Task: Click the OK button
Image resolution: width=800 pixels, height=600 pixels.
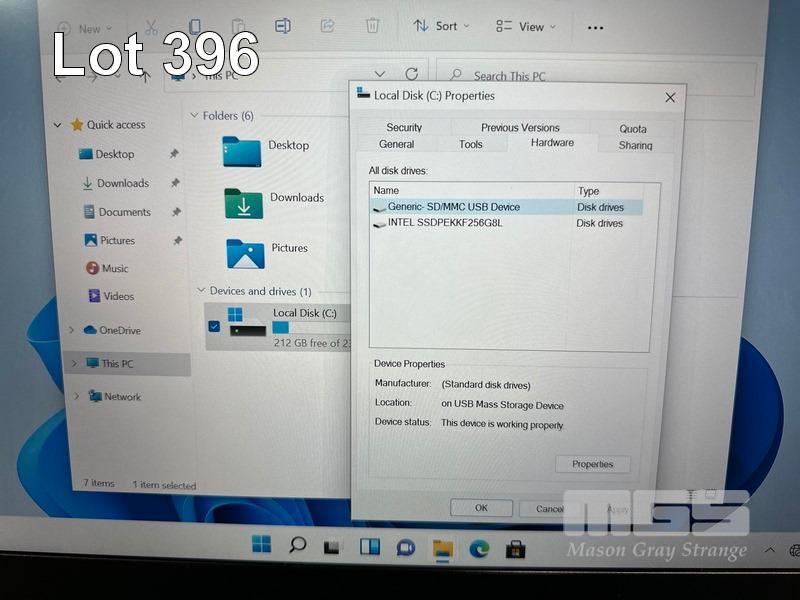Action: coord(481,508)
